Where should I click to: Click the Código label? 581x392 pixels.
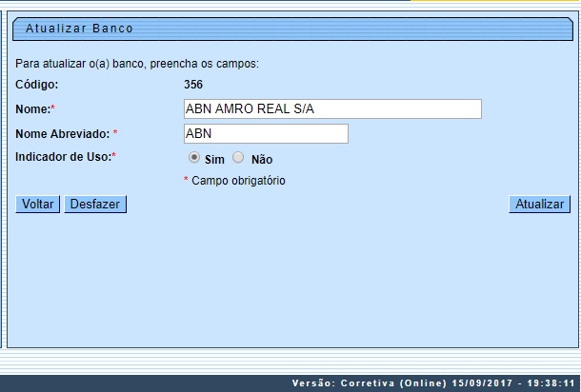click(x=37, y=85)
